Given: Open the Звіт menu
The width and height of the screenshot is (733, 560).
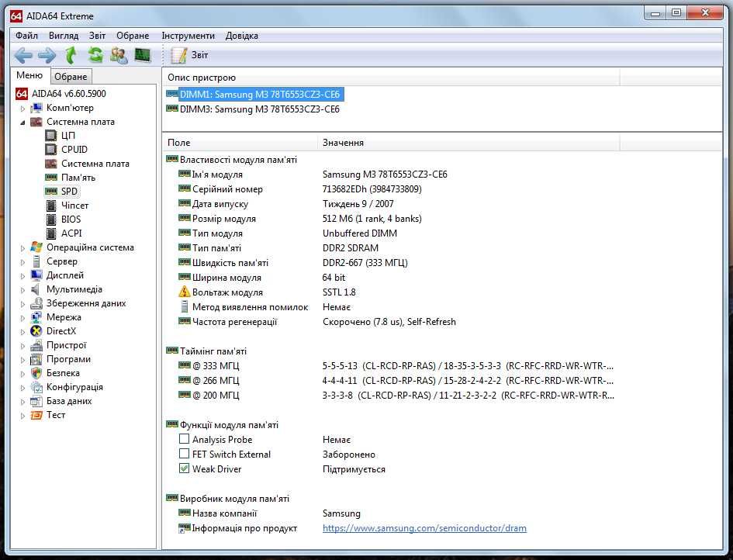Looking at the screenshot, I should [98, 36].
